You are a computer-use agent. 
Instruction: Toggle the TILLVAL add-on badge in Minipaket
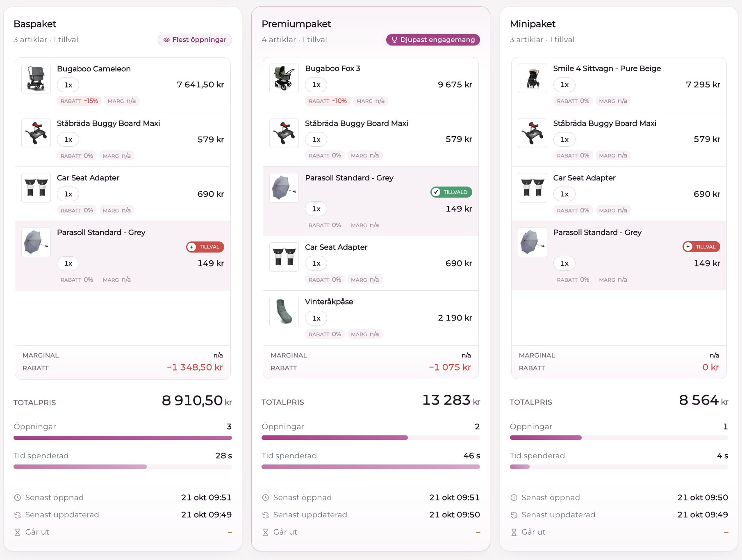[701, 246]
